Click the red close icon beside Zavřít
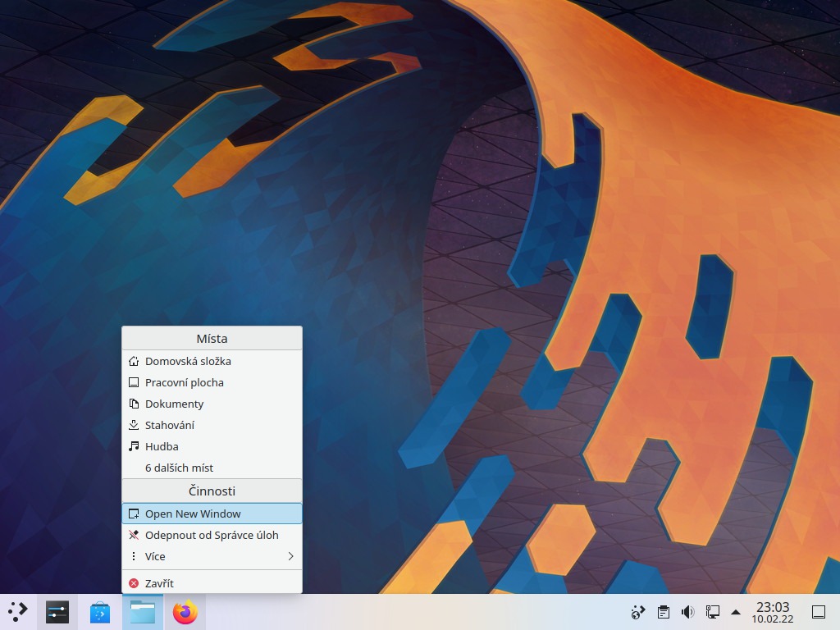840x630 pixels. tap(134, 583)
